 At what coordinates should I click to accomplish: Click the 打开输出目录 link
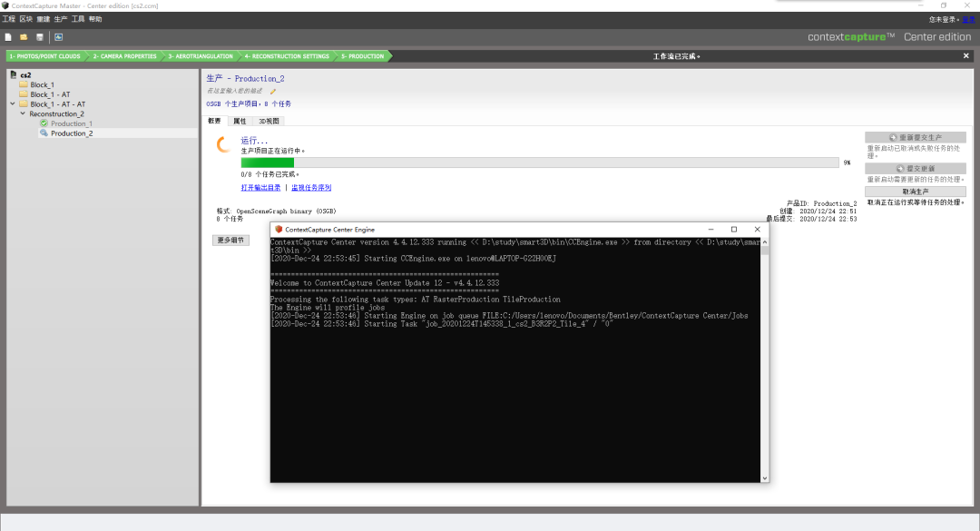point(260,188)
